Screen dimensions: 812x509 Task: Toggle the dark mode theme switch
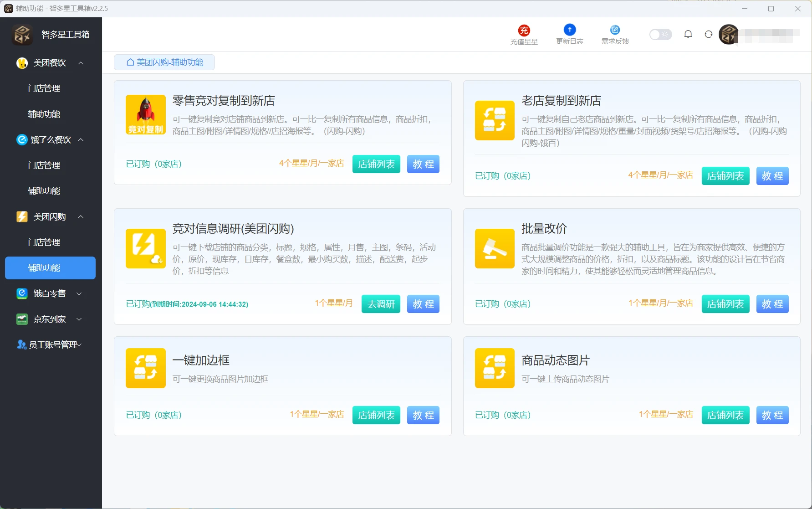(x=660, y=34)
